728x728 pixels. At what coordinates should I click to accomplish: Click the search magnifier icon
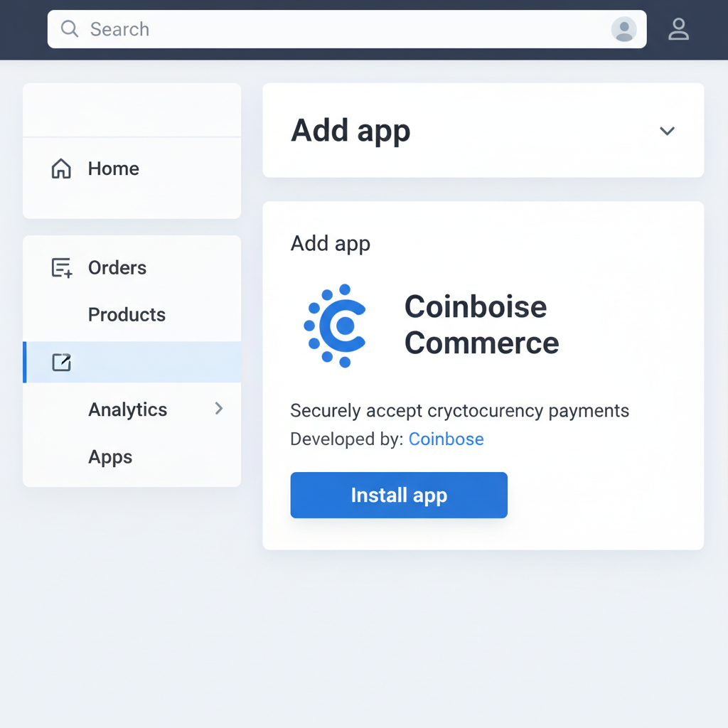(x=69, y=29)
